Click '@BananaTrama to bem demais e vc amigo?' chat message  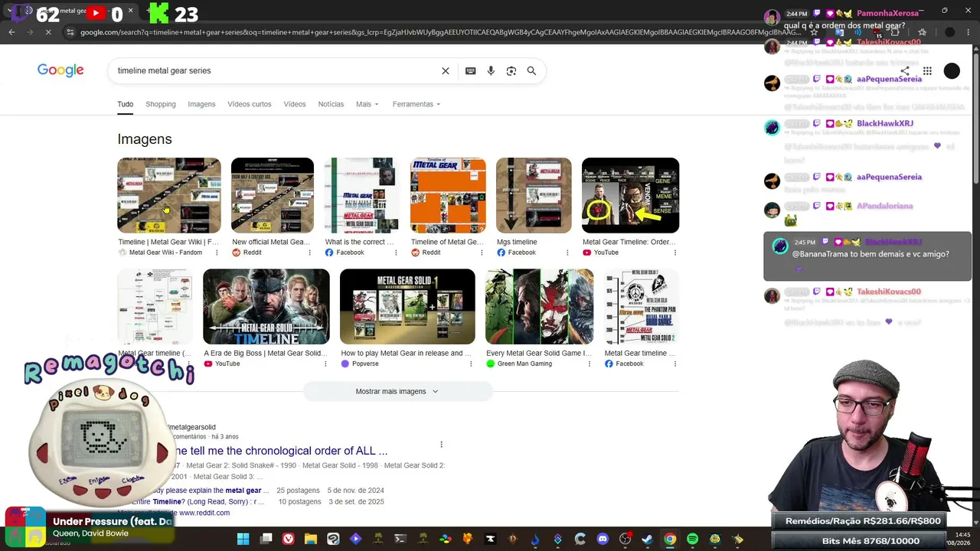[x=871, y=254]
